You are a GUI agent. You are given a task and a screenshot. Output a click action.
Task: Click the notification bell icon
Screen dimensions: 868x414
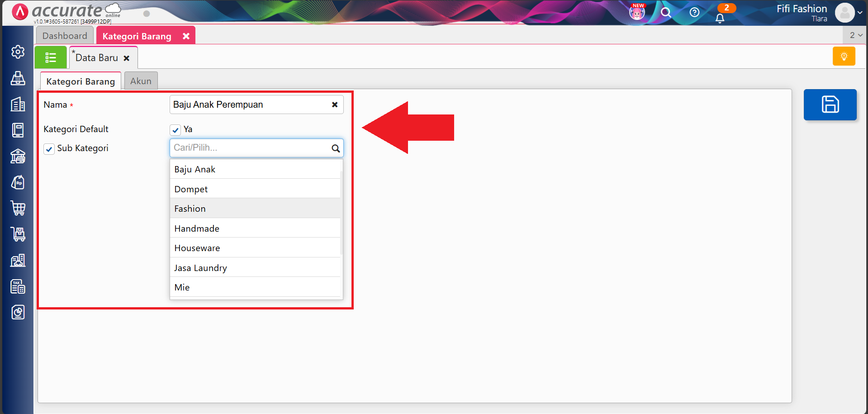coord(720,18)
